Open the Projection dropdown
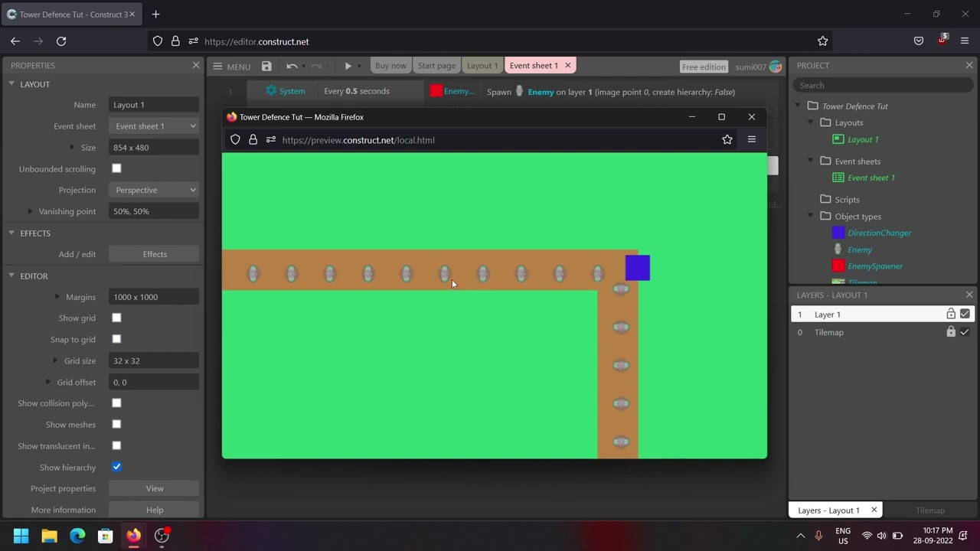 [154, 190]
